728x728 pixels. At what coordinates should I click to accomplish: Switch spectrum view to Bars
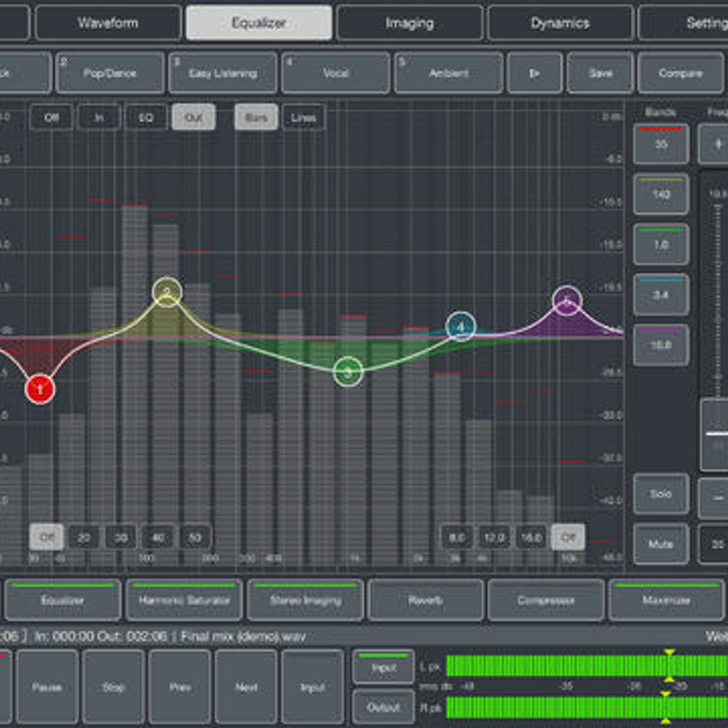256,117
